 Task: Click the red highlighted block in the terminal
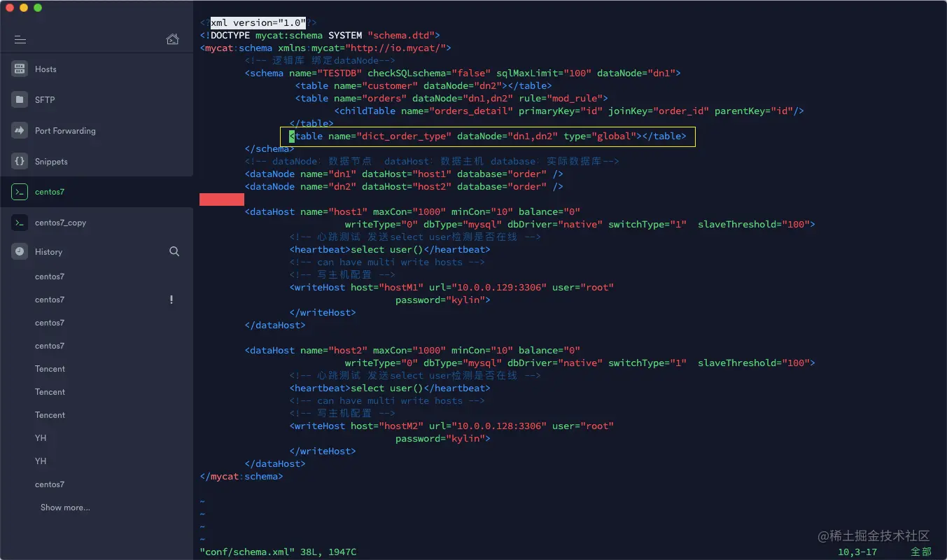pyautogui.click(x=222, y=199)
